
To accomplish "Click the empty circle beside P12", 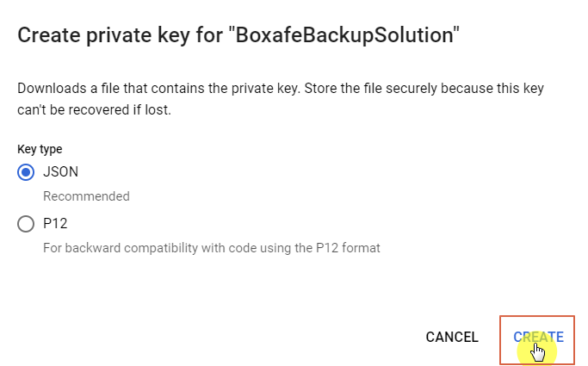I will click(x=26, y=224).
